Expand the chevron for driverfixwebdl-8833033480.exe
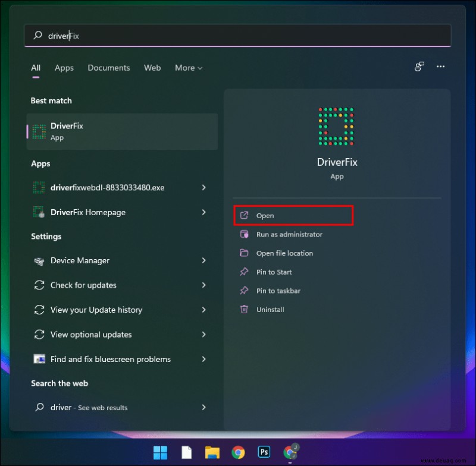 [203, 187]
